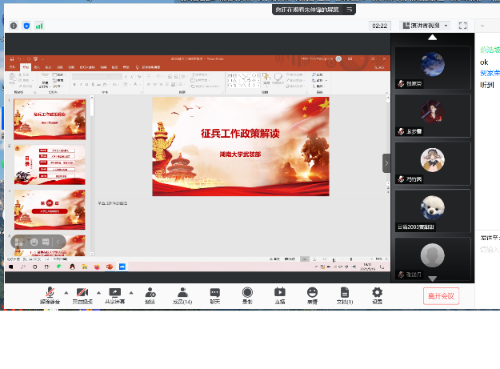The image size is (500, 369).
Task: Start recording with the record icon
Action: [x=247, y=295]
